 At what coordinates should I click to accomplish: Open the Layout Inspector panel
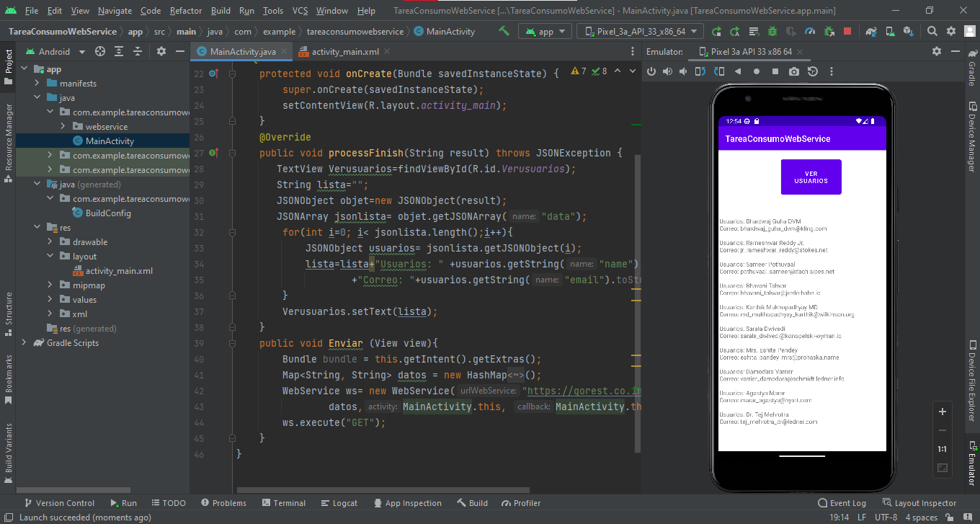point(918,503)
